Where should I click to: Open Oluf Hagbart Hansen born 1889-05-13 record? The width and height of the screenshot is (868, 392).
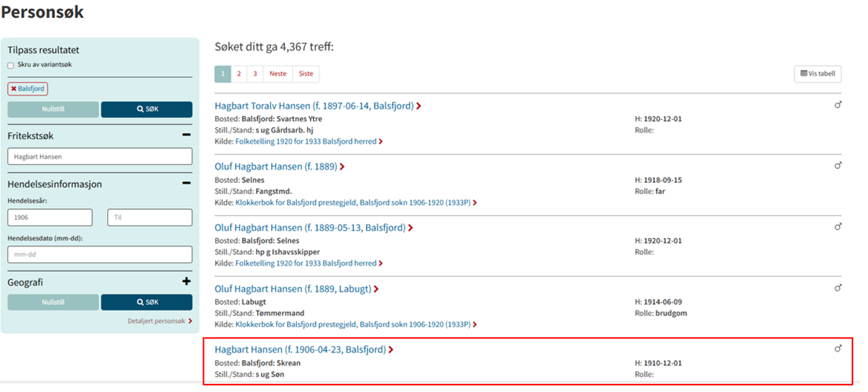click(x=309, y=228)
